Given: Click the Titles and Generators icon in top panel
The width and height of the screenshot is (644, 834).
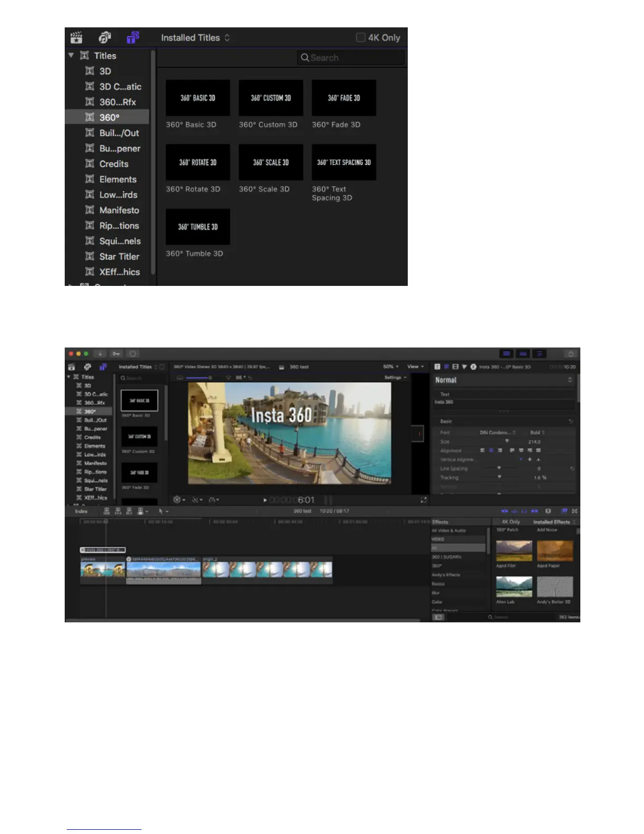Looking at the screenshot, I should pyautogui.click(x=133, y=37).
